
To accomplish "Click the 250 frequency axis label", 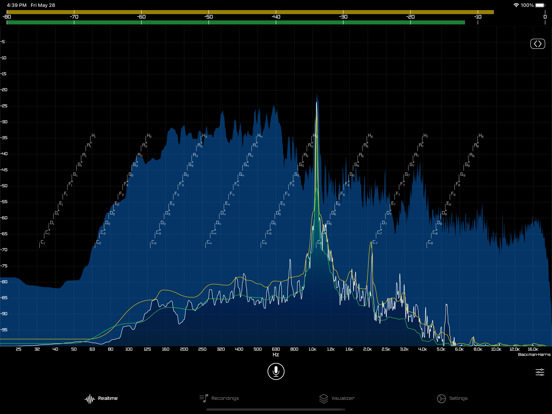I will 202,349.
